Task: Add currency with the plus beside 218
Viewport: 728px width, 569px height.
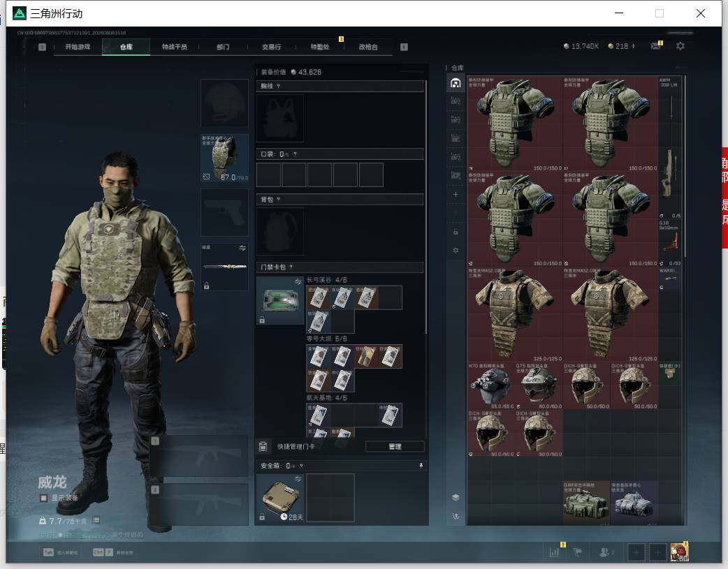Action: coord(633,46)
